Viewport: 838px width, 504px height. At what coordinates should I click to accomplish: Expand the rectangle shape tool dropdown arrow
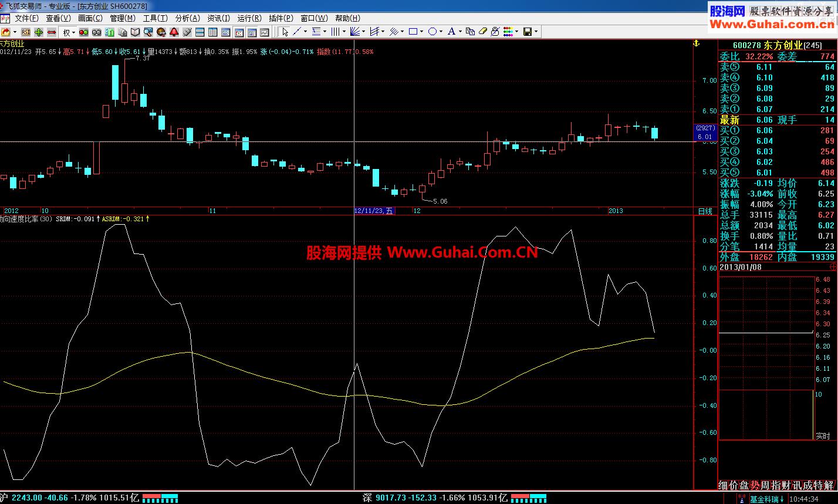423,32
